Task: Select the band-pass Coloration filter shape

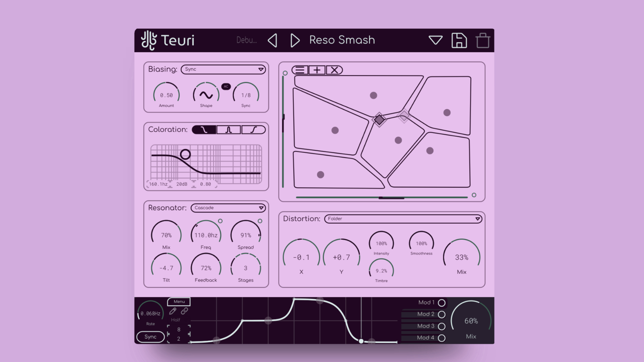Action: point(228,130)
